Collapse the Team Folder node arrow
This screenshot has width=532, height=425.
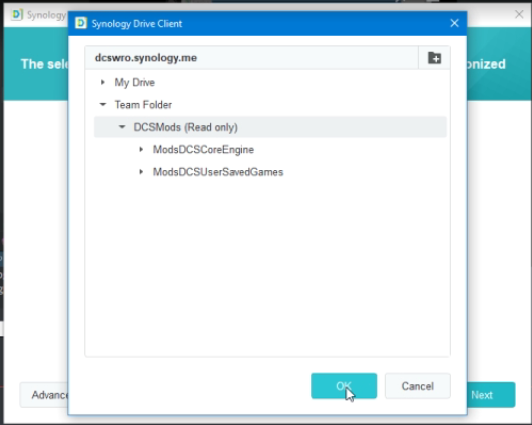tap(102, 104)
